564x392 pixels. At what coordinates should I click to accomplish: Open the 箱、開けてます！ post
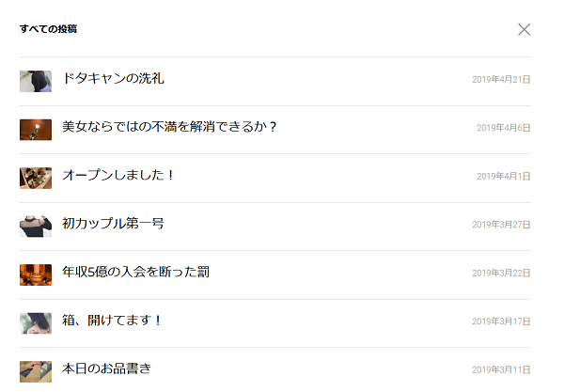[x=112, y=321]
